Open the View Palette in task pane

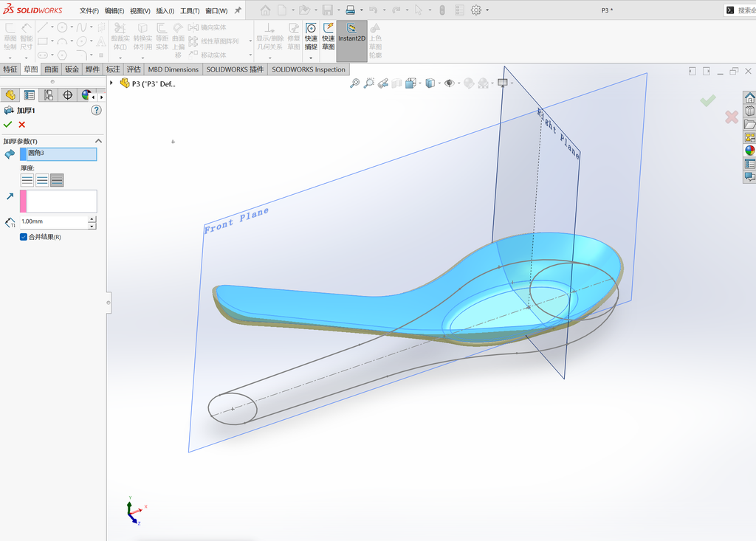749,137
